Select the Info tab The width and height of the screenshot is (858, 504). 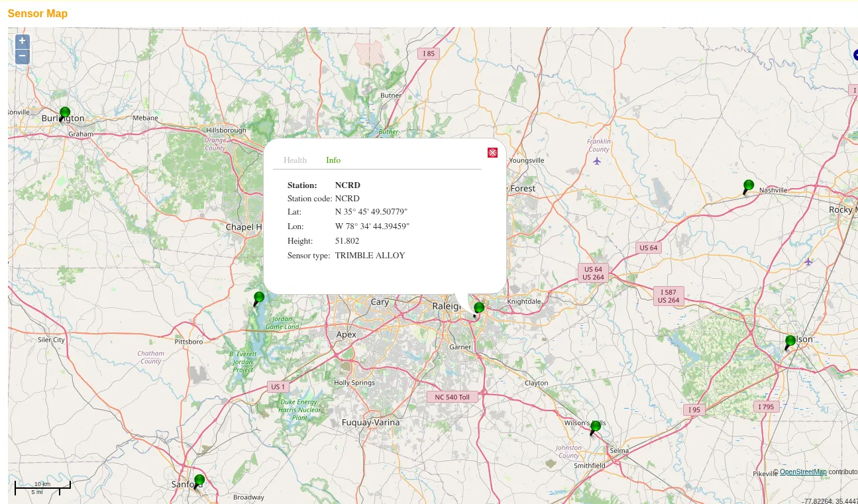pos(333,160)
